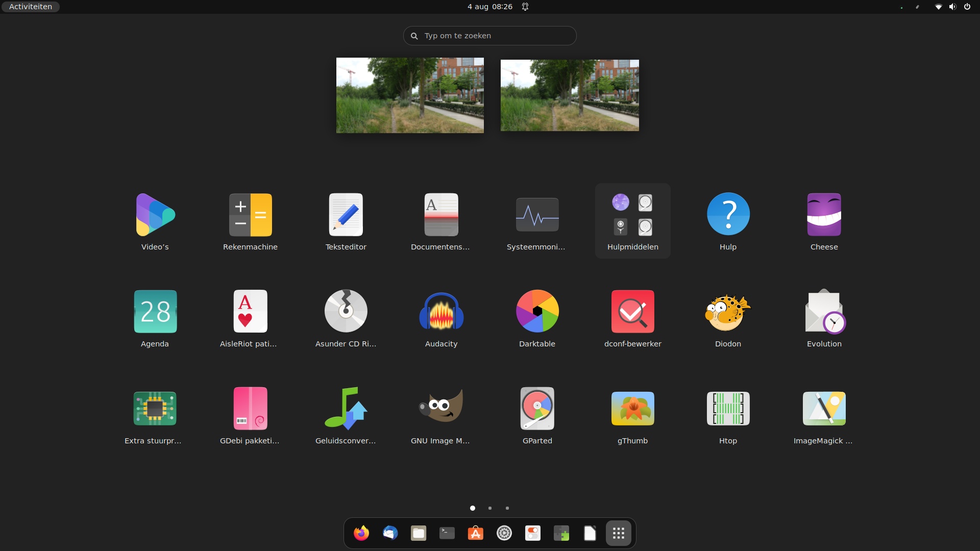Click the clipboard paperclip tray icon
Viewport: 980px width, 551px height.
point(917,7)
